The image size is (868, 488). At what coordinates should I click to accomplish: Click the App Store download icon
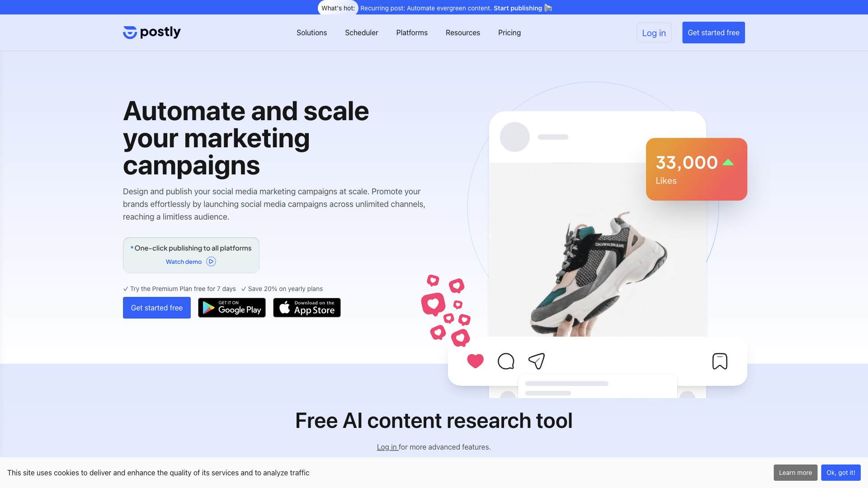[x=307, y=307]
